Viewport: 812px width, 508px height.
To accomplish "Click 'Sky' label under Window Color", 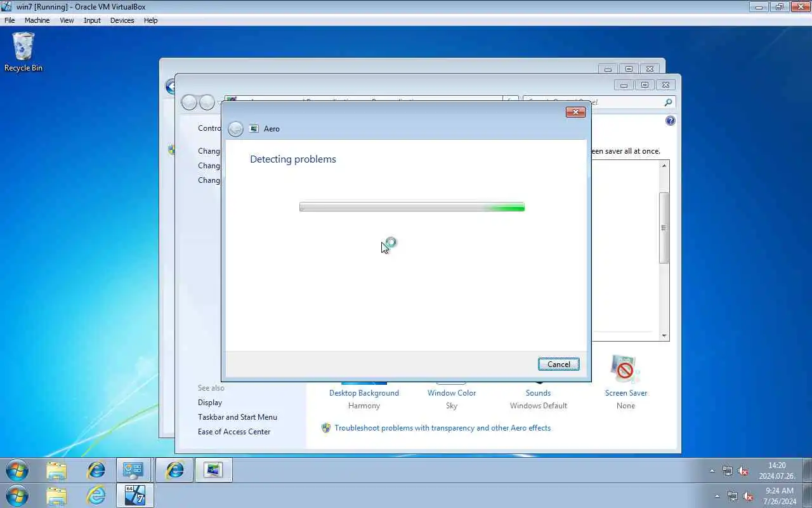I will (452, 406).
